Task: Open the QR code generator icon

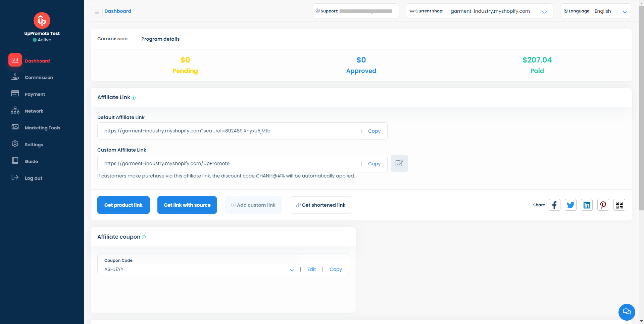Action: click(x=619, y=205)
